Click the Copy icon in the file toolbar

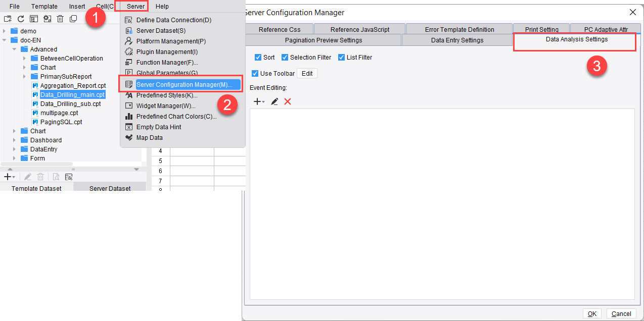(73, 19)
